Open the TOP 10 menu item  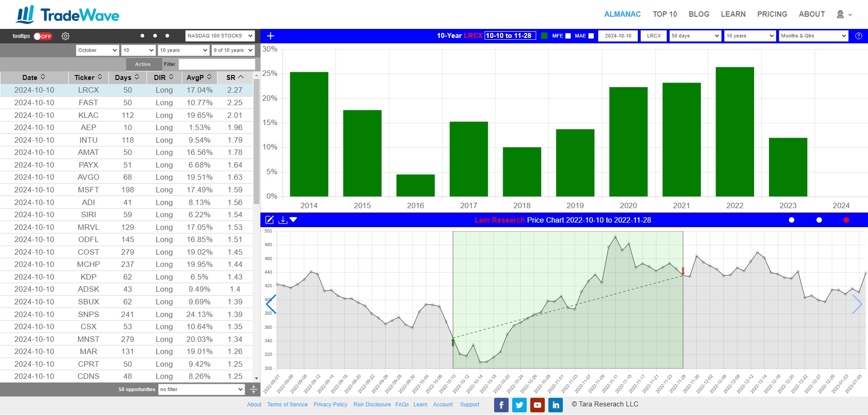click(665, 14)
